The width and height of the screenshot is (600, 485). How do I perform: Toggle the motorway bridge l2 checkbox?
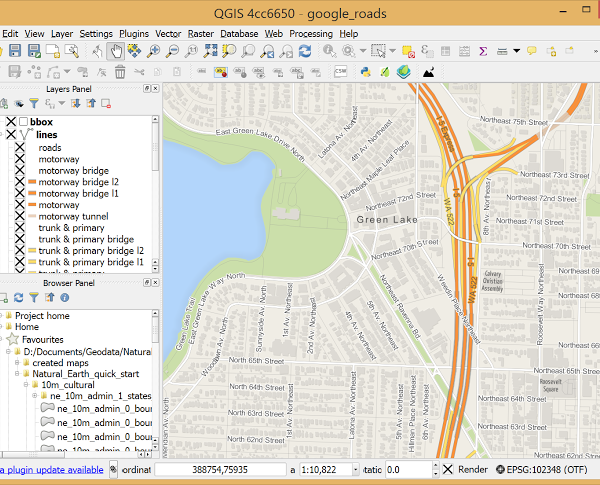point(20,181)
